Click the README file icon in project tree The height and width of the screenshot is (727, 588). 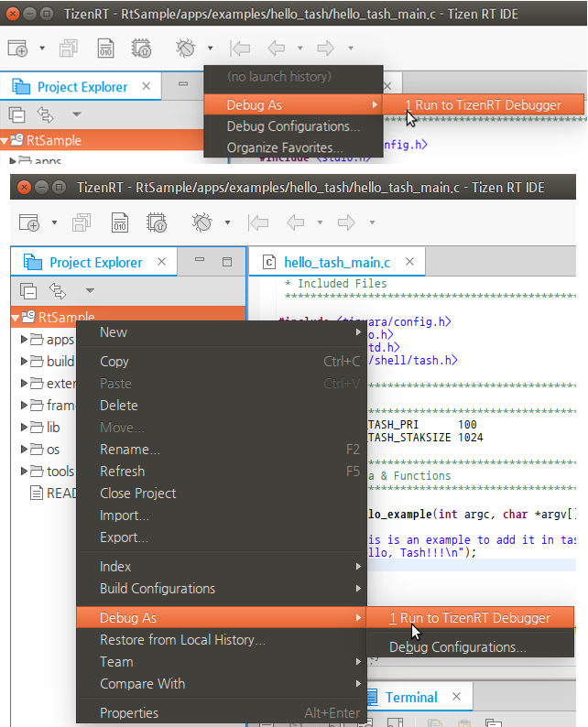coord(38,493)
